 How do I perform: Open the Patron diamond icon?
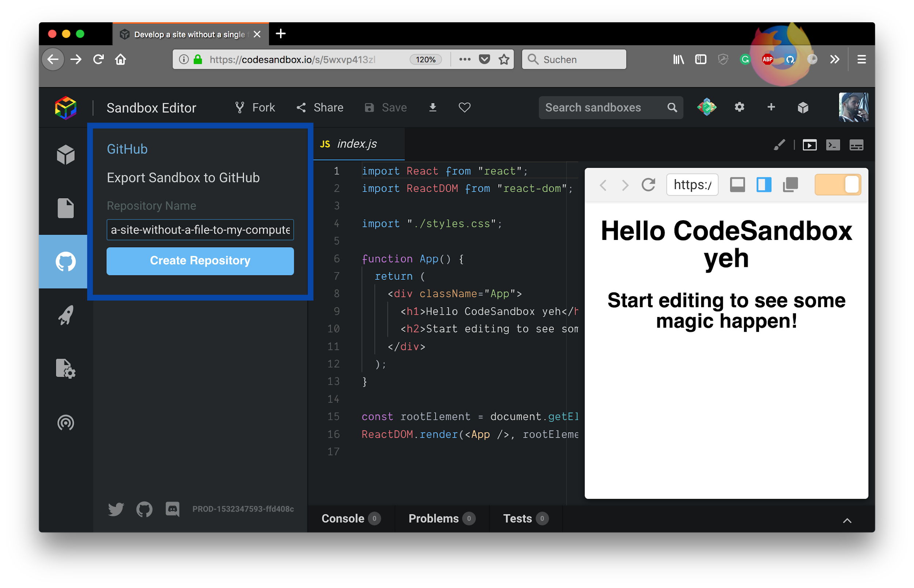707,107
